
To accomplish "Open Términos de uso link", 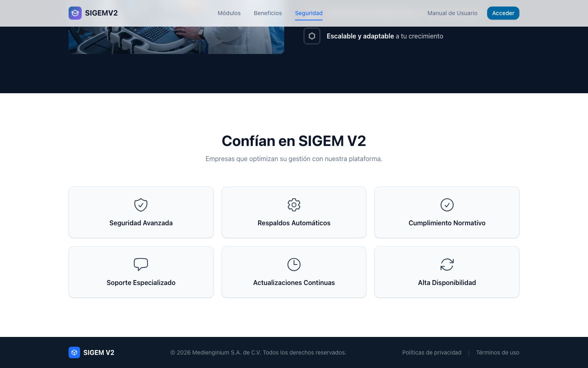I will (498, 352).
